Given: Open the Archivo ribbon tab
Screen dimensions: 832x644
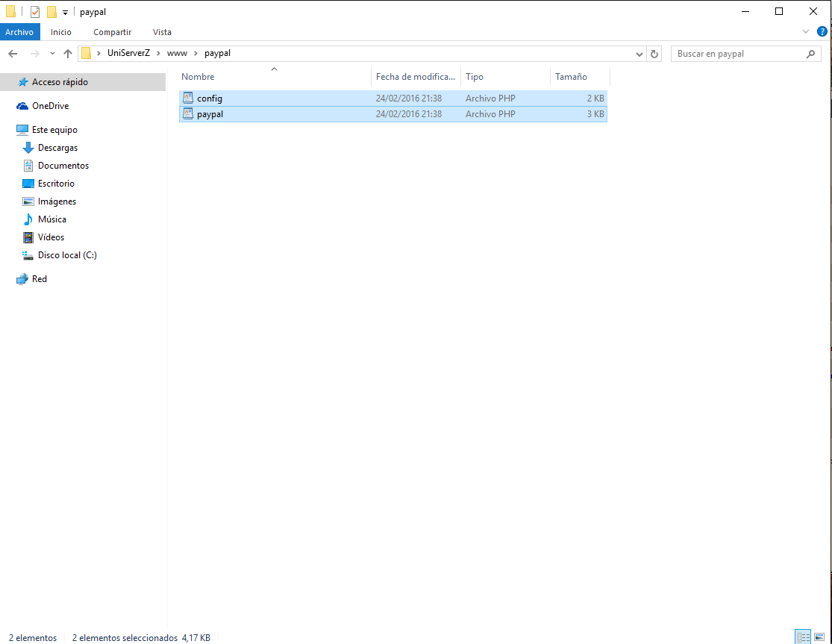Looking at the screenshot, I should [19, 32].
